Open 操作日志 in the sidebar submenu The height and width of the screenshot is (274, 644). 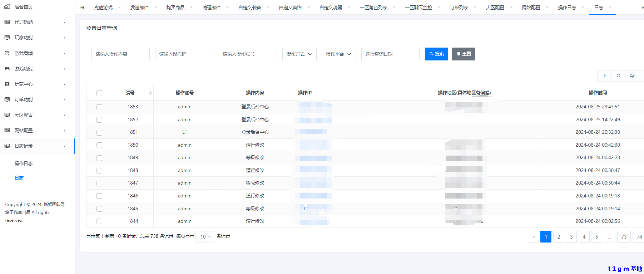coord(24,163)
